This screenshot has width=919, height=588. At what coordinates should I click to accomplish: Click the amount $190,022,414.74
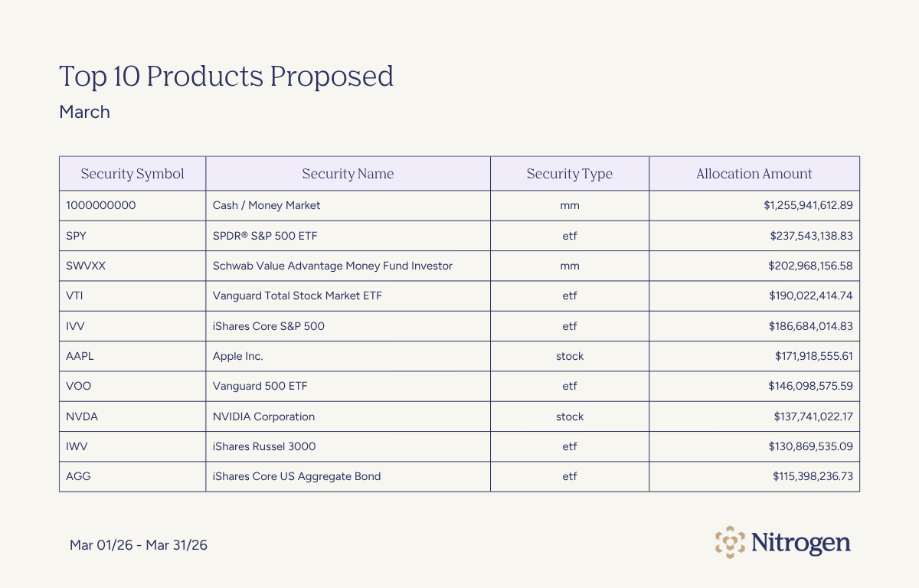tap(811, 296)
